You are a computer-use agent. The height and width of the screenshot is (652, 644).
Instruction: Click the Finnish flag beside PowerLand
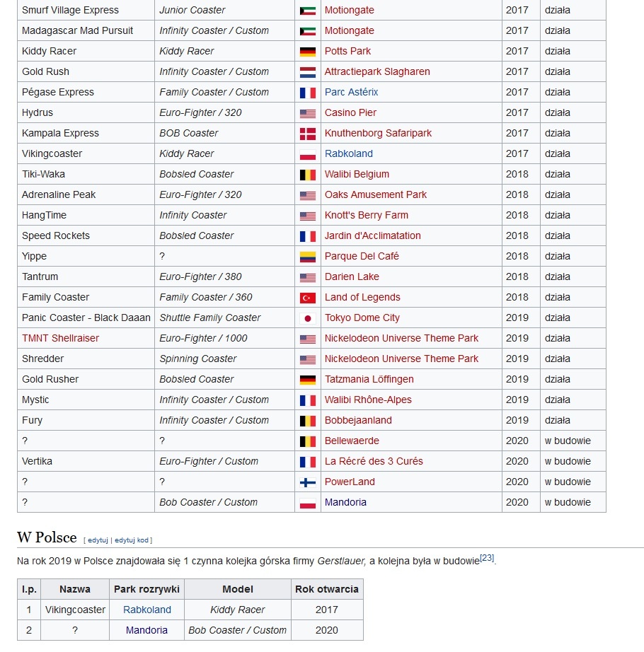[307, 482]
